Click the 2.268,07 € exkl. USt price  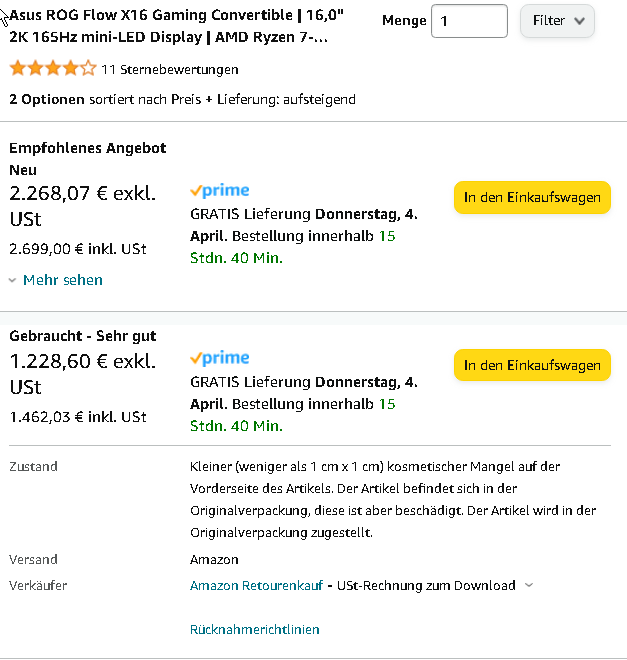pos(82,206)
